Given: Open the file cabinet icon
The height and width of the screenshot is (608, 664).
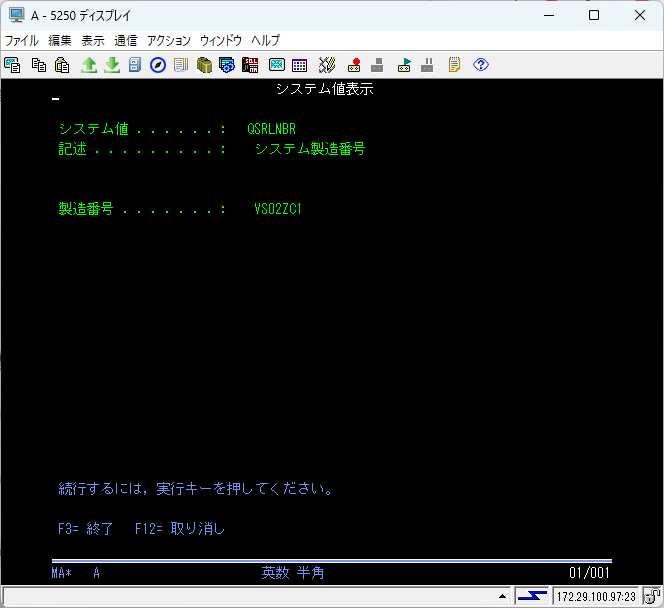Looking at the screenshot, I should 135,65.
